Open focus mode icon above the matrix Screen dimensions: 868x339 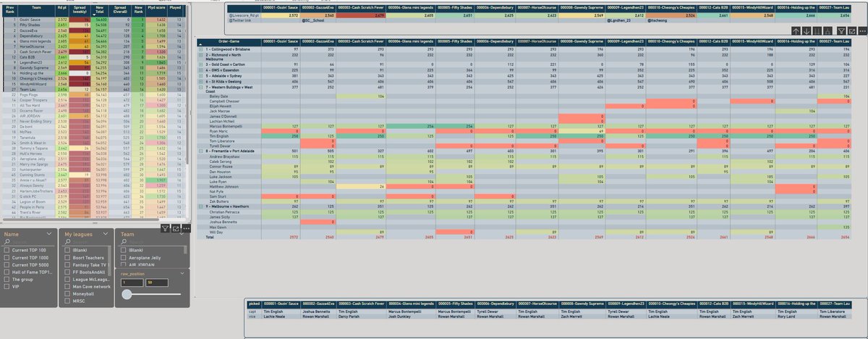(x=852, y=31)
